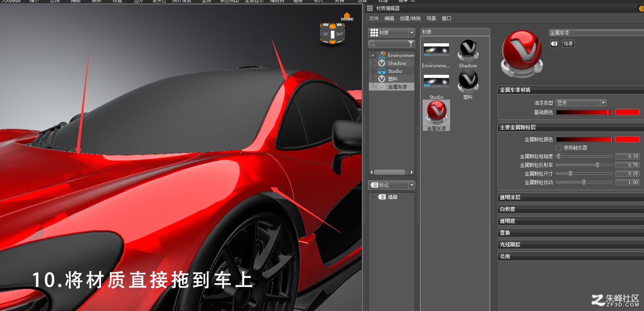
Task: Click the navigation view cube
Action: 333,34
